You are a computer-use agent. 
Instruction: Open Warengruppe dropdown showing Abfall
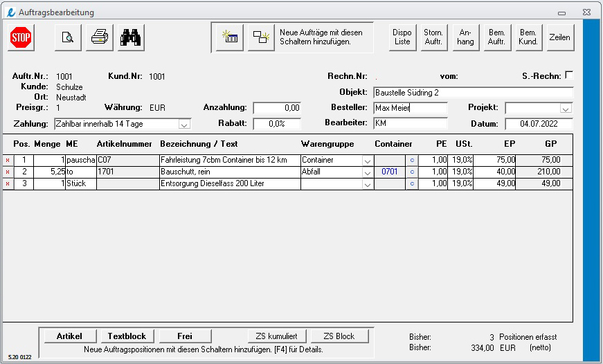pyautogui.click(x=368, y=172)
